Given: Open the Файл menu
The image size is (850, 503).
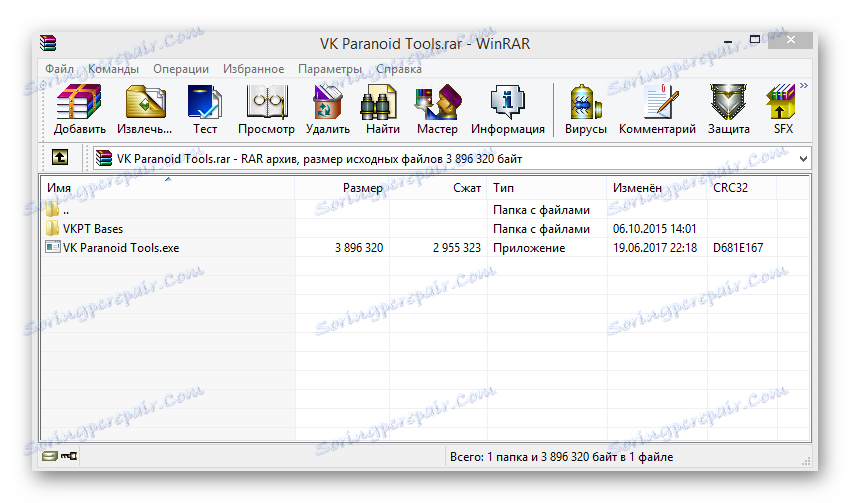Looking at the screenshot, I should point(59,69).
